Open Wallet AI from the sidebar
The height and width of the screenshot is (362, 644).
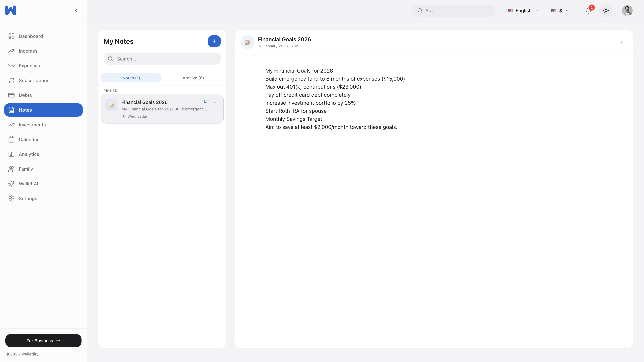coord(28,184)
